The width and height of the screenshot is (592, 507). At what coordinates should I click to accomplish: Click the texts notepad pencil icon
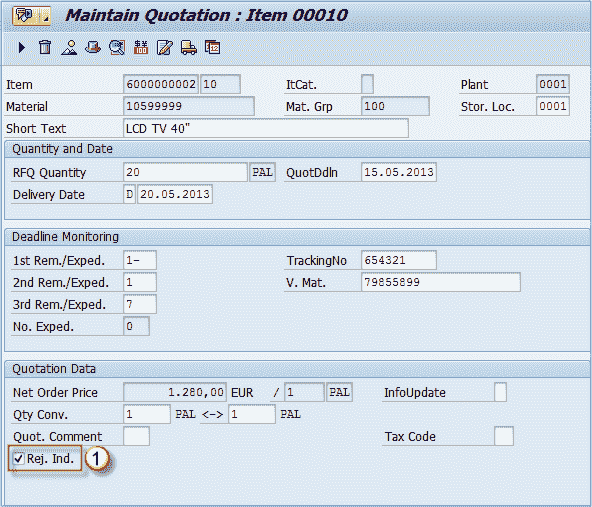click(x=165, y=48)
